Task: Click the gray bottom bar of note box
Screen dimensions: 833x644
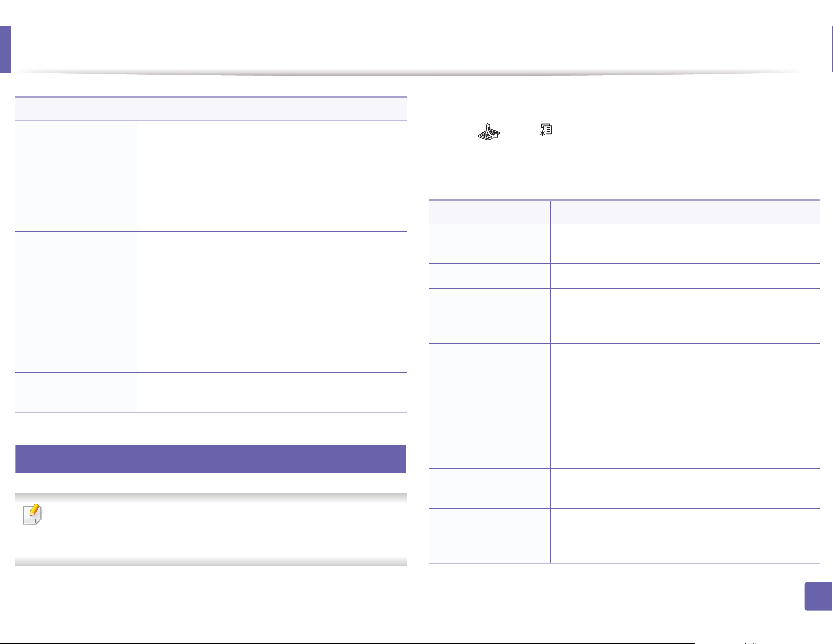Action: pos(211,561)
